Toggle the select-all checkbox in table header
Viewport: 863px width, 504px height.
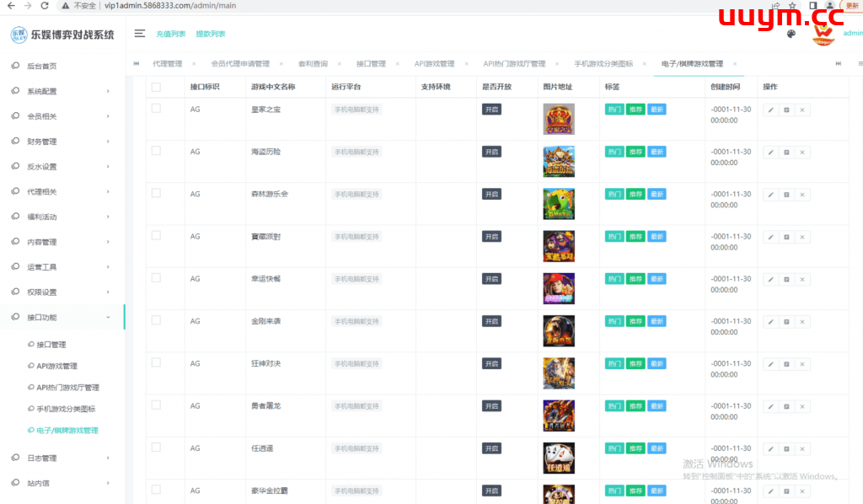click(156, 87)
